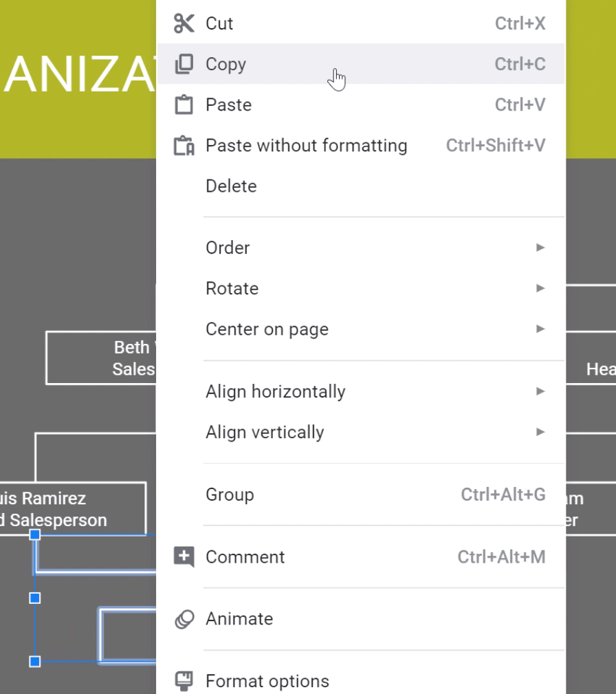This screenshot has height=694, width=616.
Task: Click the Copy pages icon
Action: tap(184, 63)
